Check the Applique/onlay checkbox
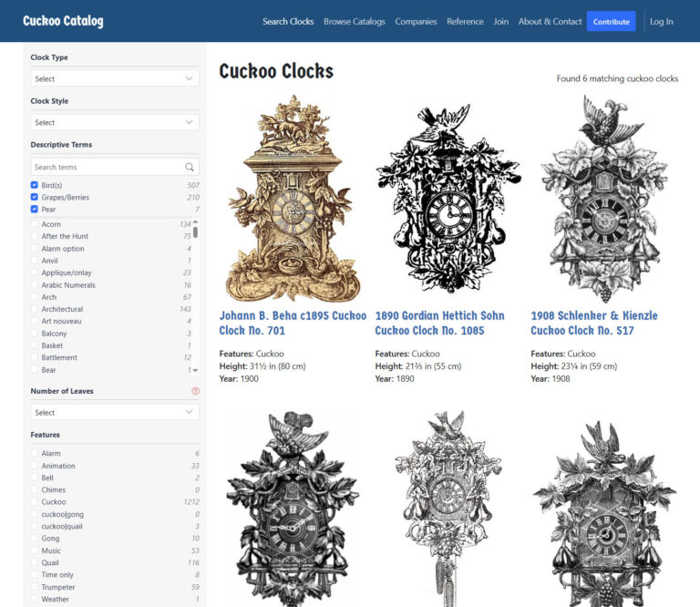 (35, 273)
